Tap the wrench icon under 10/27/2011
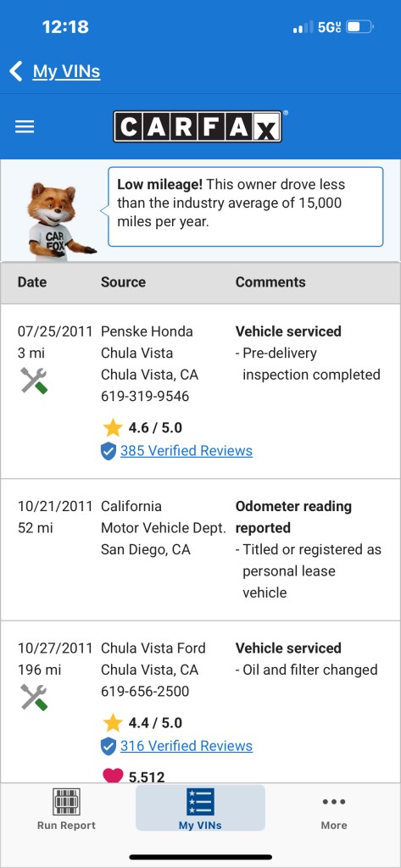The image size is (401, 868). (x=35, y=697)
